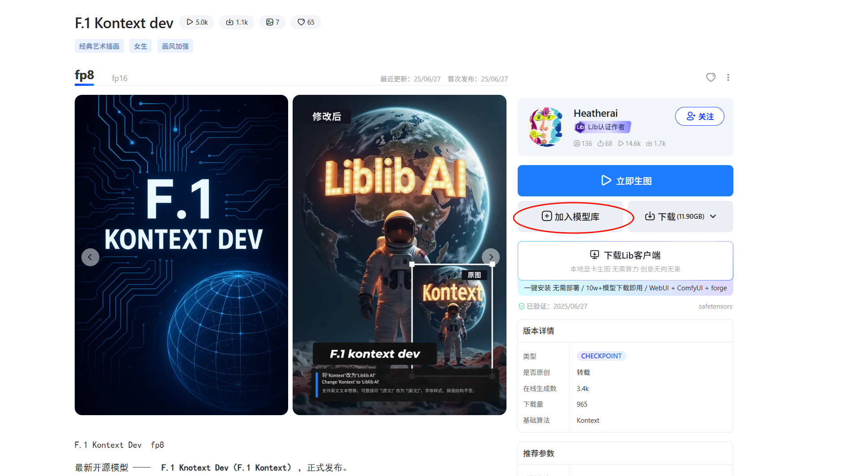Click the 5.0k play count badge
The width and height of the screenshot is (868, 476).
point(197,22)
